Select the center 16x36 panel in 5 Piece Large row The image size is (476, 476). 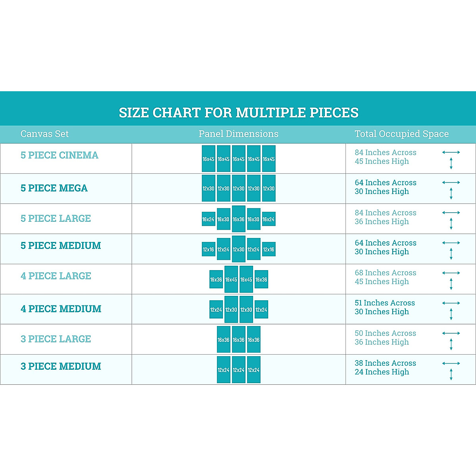click(x=238, y=219)
